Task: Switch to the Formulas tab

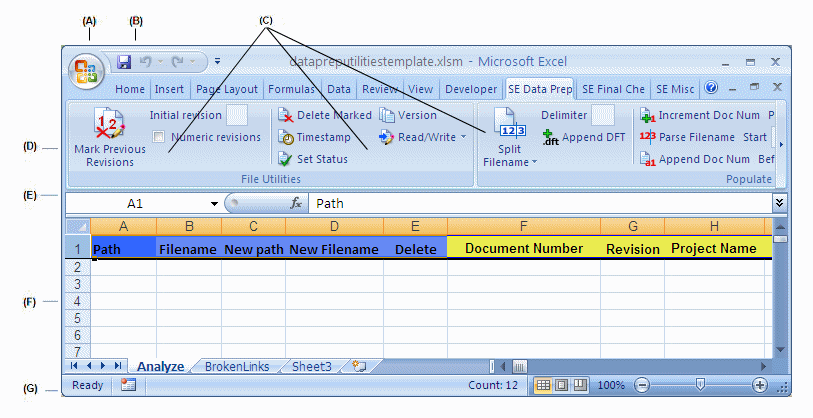Action: coord(291,89)
